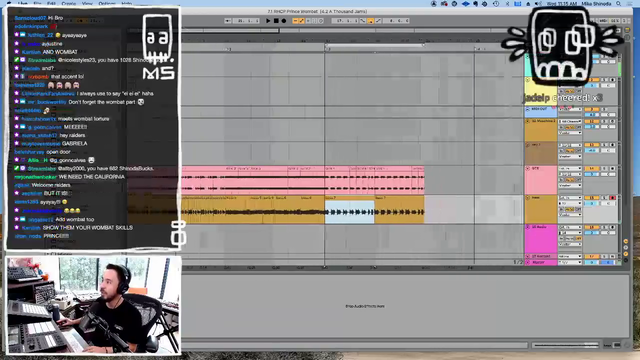
Task: Open Spotlight search in the menu bar
Action: 619,4
